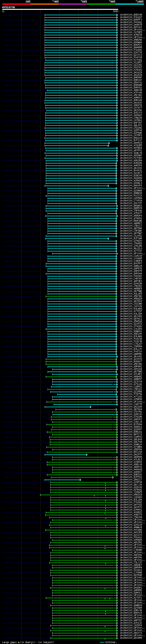146x644 pixels.
Task: Open hit UniRef100_P40941
Action: [131, 22]
